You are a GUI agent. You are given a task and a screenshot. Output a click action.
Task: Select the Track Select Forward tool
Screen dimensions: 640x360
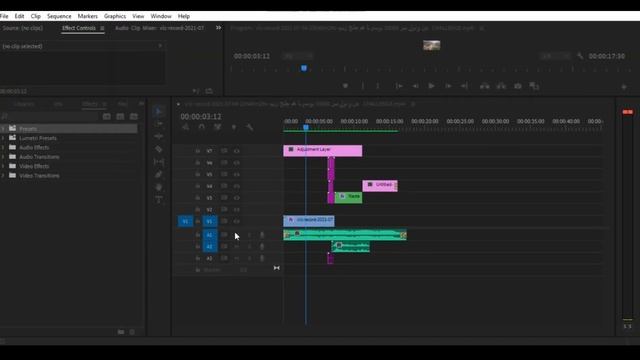159,124
